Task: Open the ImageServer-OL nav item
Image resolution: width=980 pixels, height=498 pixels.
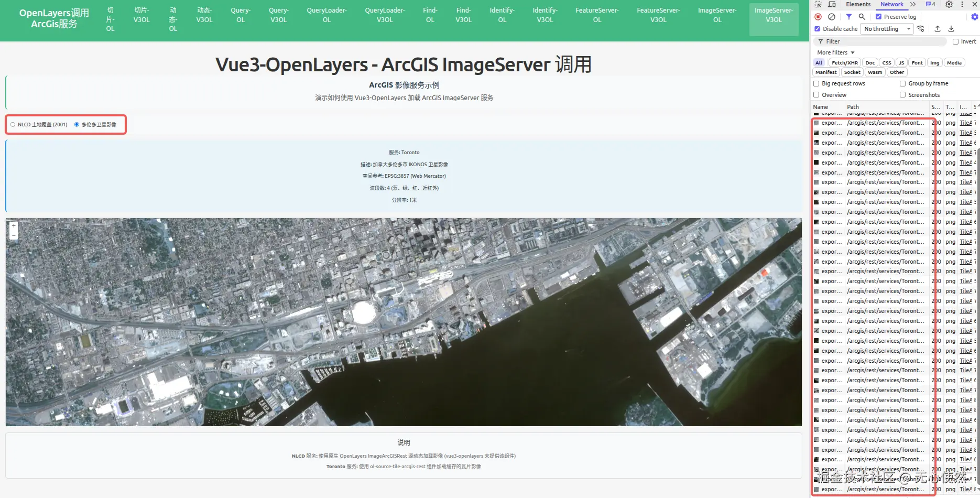Action: click(717, 15)
